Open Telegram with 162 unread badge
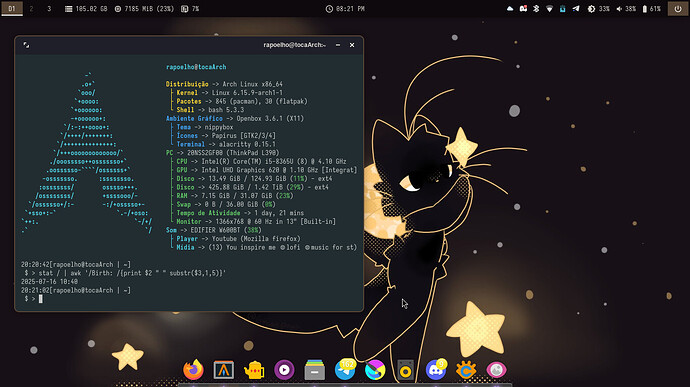The height and width of the screenshot is (387, 690). (x=345, y=369)
